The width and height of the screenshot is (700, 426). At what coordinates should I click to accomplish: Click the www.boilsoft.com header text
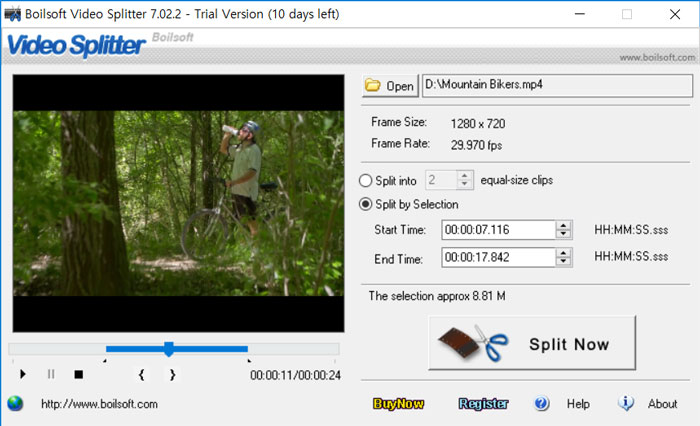[657, 58]
